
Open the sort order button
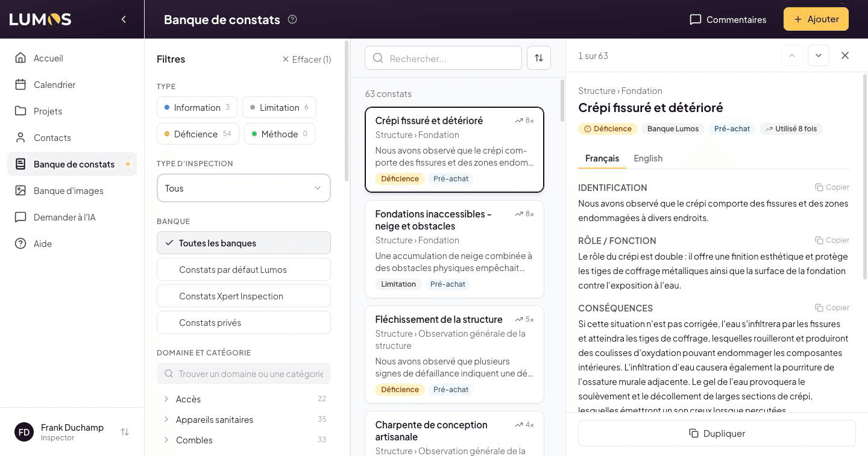click(539, 58)
